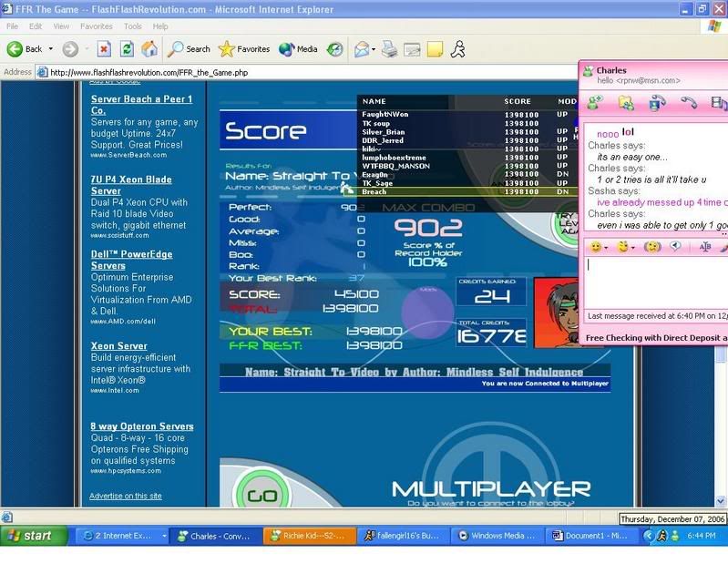Change chat font with the A icon
This screenshot has width=728, height=574.
[x=705, y=247]
